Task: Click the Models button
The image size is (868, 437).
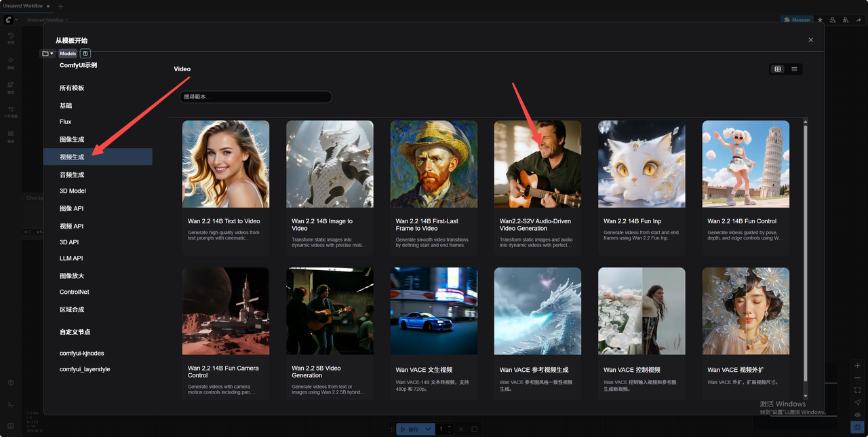Action: click(x=68, y=54)
